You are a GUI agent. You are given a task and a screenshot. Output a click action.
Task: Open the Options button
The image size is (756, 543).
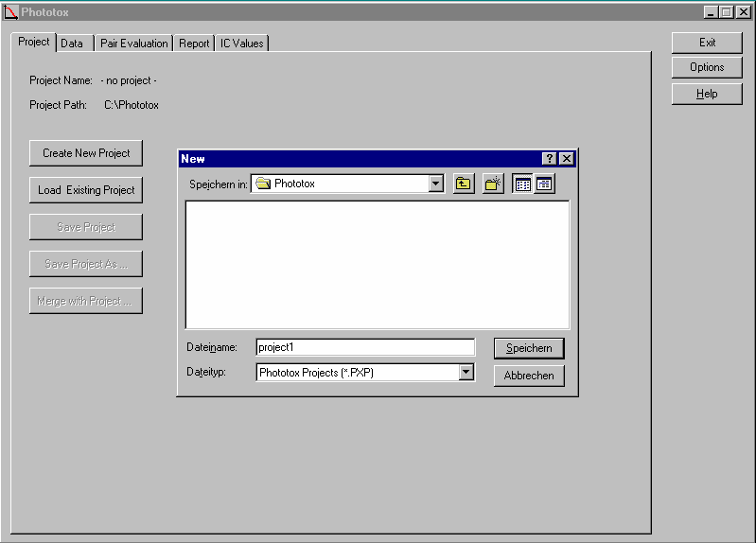[707, 68]
